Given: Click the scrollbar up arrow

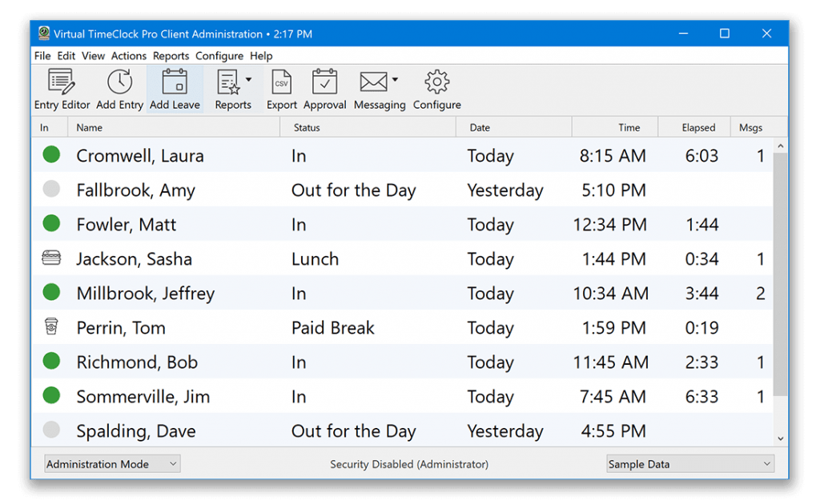Looking at the screenshot, I should click(781, 146).
